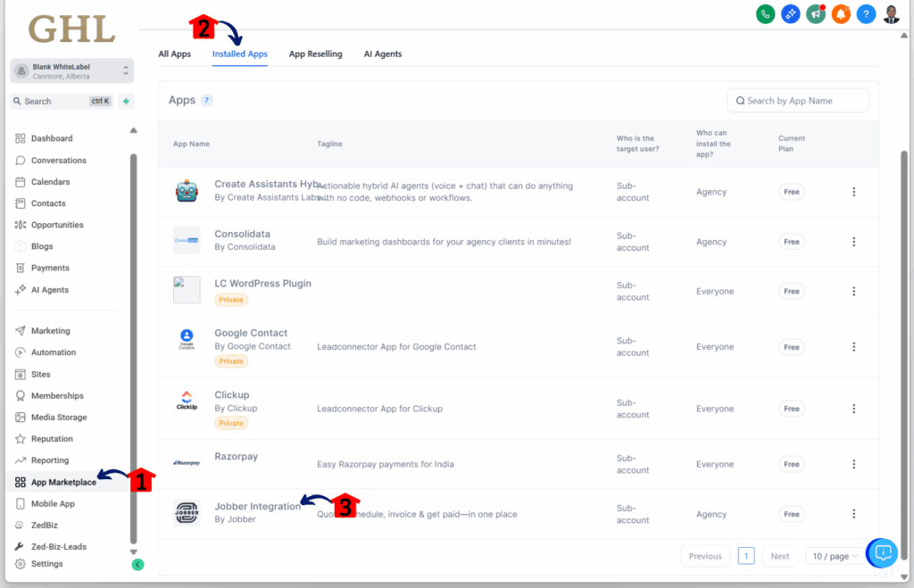Switch to the App Reselling tab
The image size is (914, 588).
315,54
